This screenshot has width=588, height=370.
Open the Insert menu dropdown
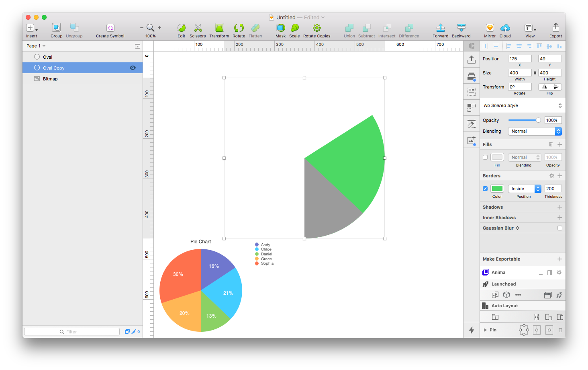click(x=32, y=28)
